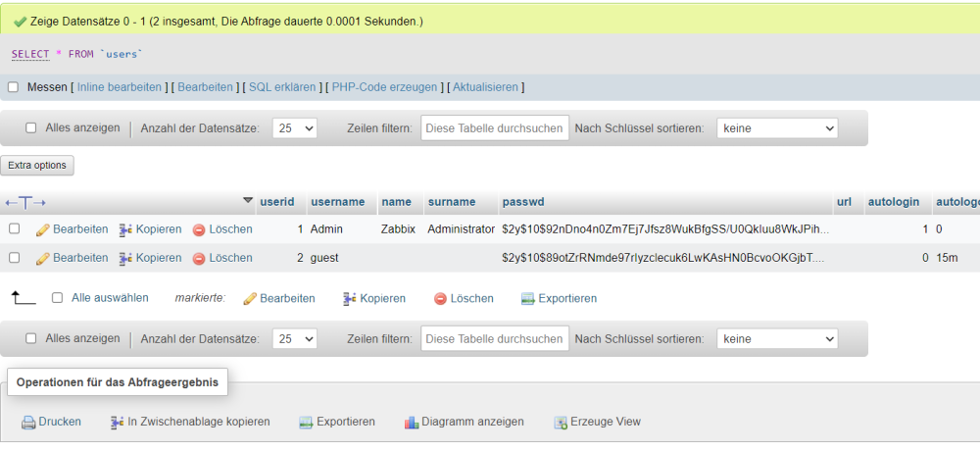Toggle the Messen checkbox
This screenshot has width=980, height=452.
tap(13, 87)
